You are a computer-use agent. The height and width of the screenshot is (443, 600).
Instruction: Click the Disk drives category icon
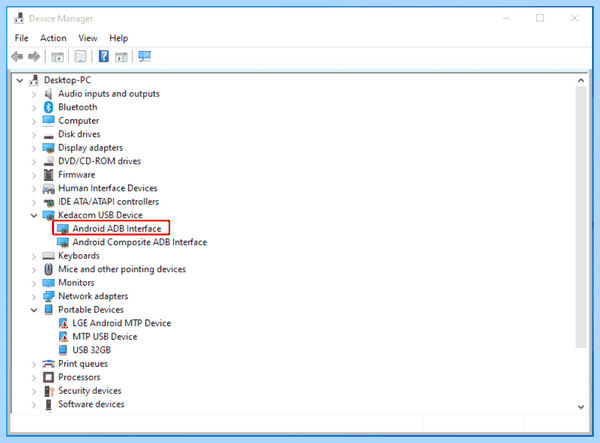click(x=49, y=136)
